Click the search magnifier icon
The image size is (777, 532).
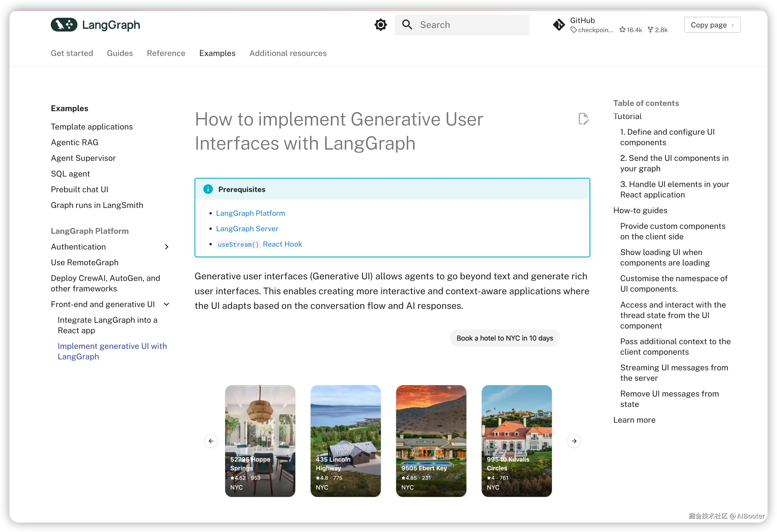[407, 25]
